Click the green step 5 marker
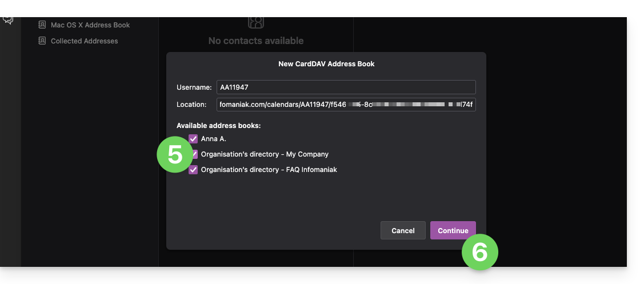The height and width of the screenshot is (284, 644). click(175, 154)
